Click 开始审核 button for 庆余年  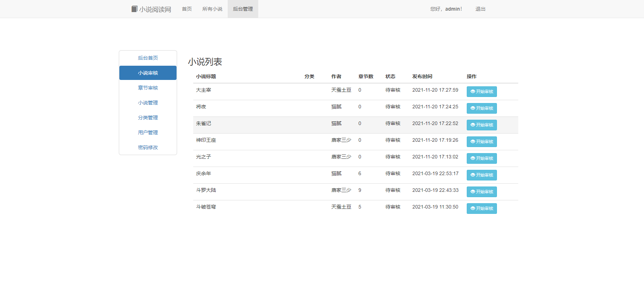[x=482, y=175]
